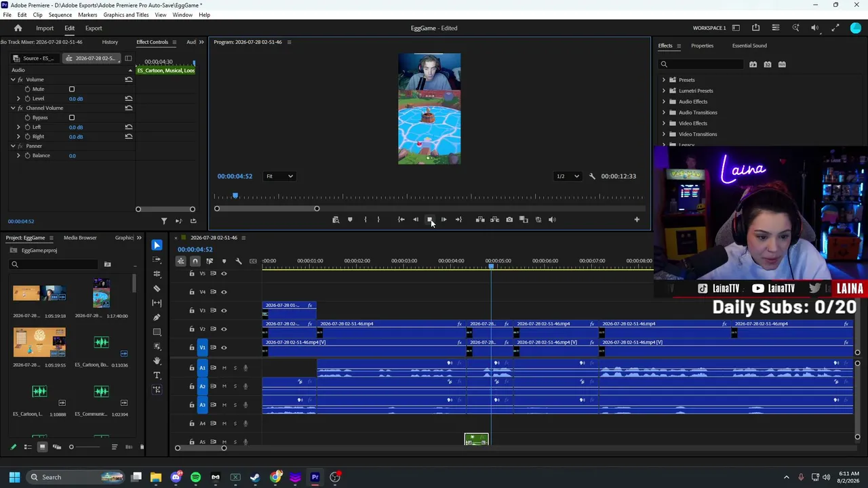Viewport: 868px width, 488px height.
Task: Add a marker in the timeline
Action: 224,261
